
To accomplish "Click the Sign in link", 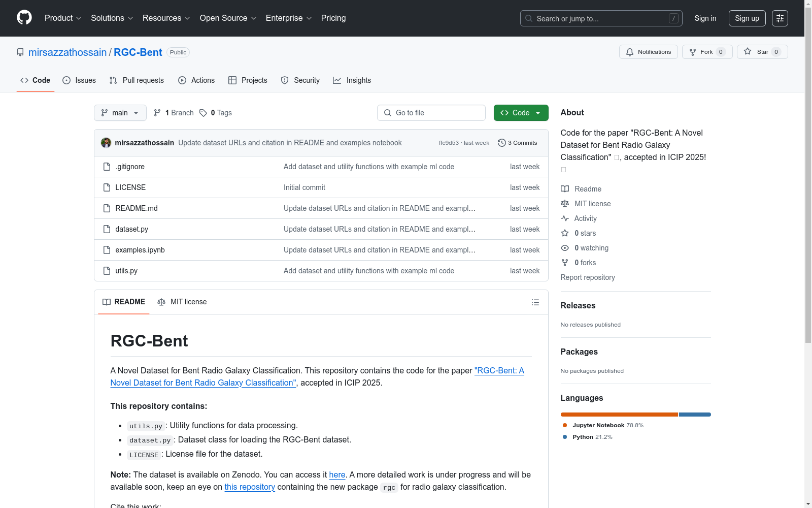I will click(705, 18).
